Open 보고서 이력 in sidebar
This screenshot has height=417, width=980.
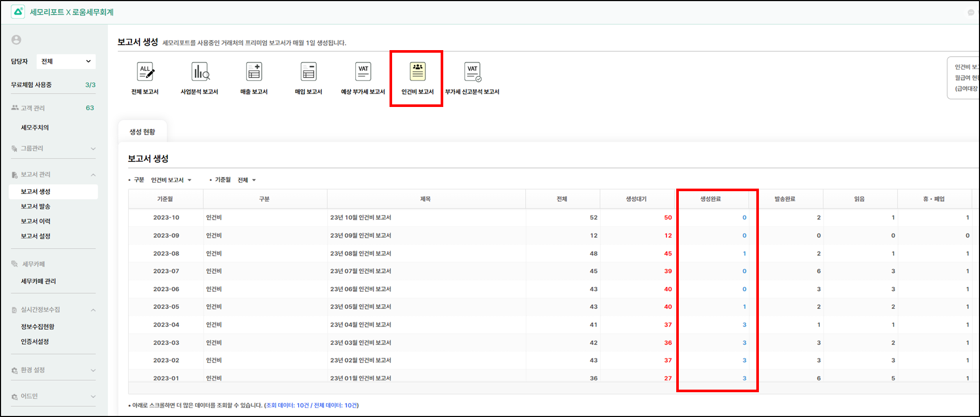coord(36,221)
